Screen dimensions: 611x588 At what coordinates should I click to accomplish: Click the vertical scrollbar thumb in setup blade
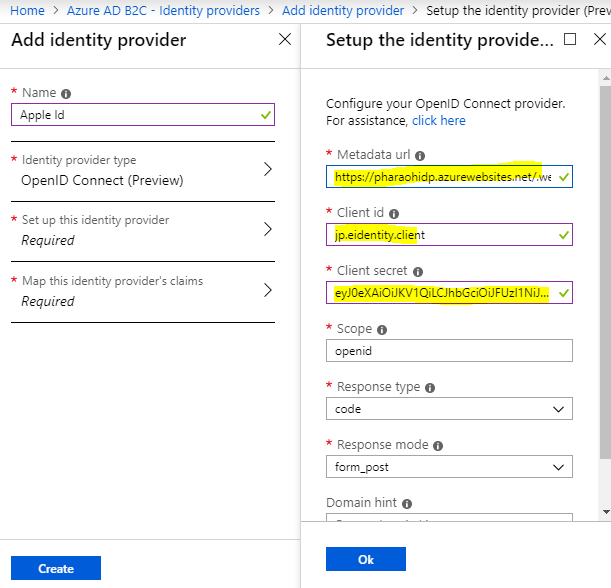[606, 273]
